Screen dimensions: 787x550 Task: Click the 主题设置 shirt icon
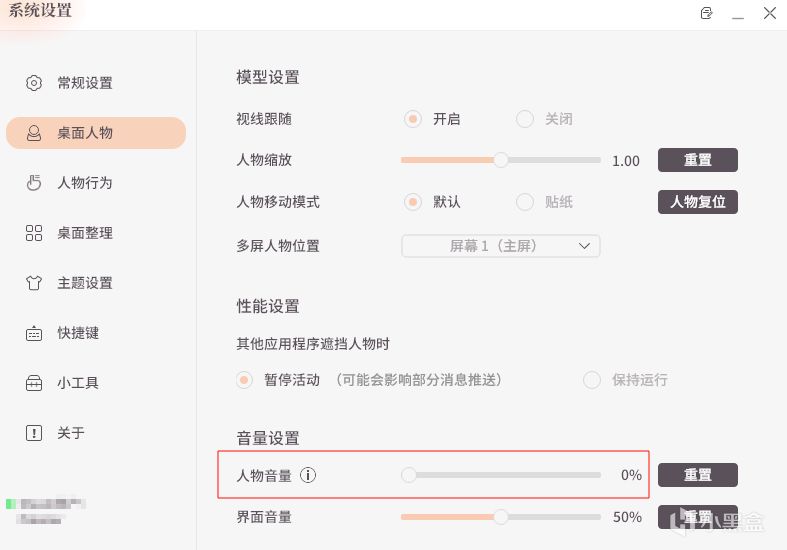[x=34, y=283]
